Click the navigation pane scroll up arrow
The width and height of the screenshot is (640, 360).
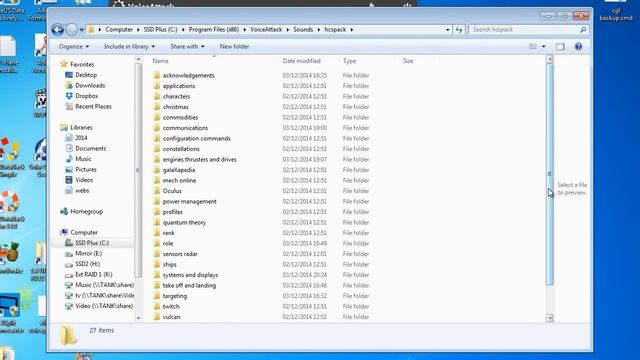point(138,60)
